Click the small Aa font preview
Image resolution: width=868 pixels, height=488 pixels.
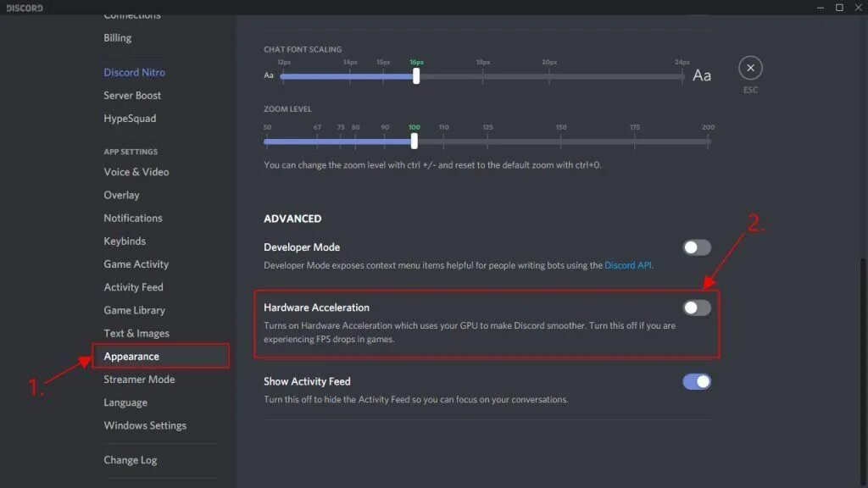(x=269, y=75)
